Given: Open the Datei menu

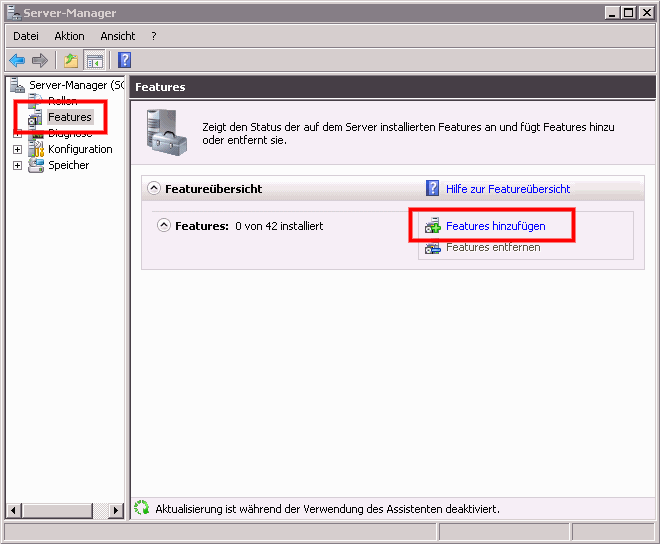Looking at the screenshot, I should click(26, 36).
